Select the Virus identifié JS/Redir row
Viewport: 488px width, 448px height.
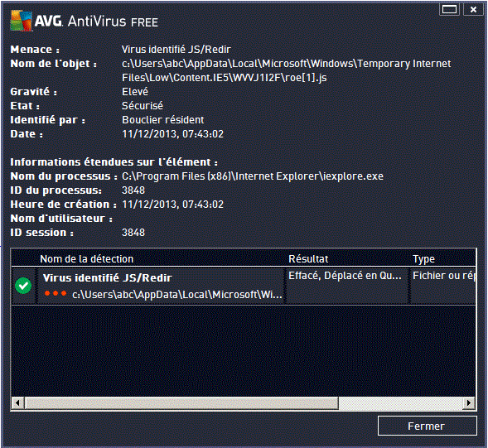coord(244,286)
